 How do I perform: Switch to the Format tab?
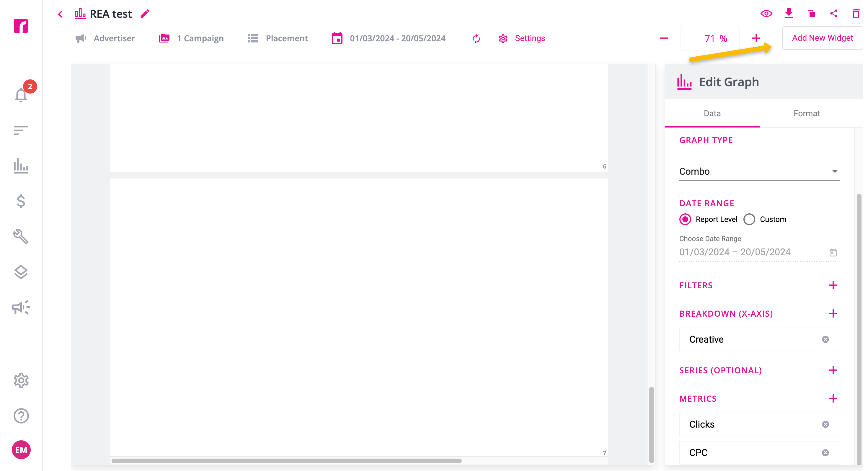(x=806, y=114)
